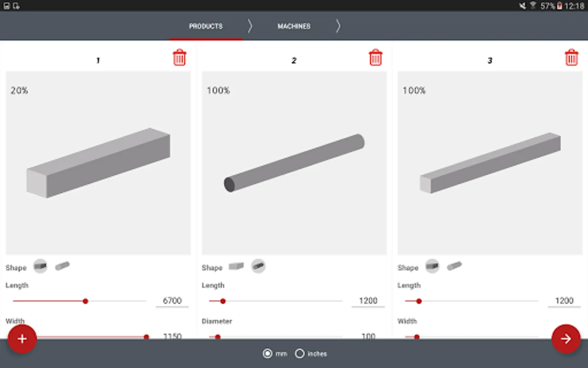This screenshot has height=368, width=588.
Task: Edit the length value 1200 of product 2
Action: pos(368,301)
